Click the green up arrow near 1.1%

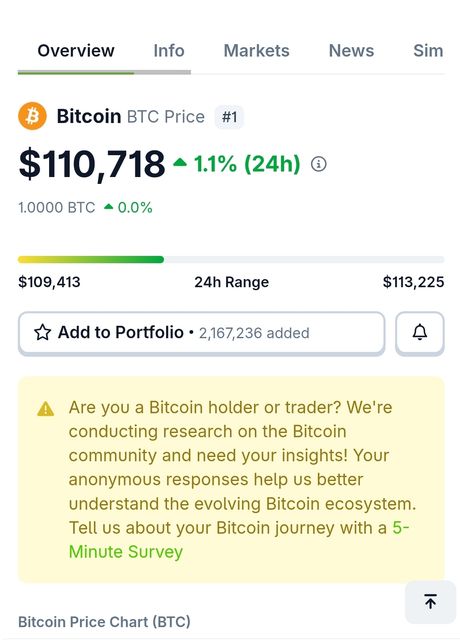pyautogui.click(x=180, y=163)
